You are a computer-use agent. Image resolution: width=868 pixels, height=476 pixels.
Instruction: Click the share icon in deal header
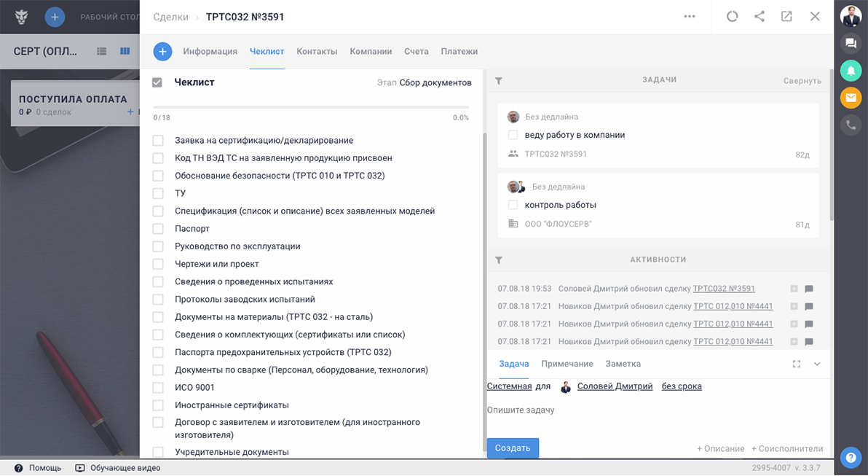click(759, 16)
